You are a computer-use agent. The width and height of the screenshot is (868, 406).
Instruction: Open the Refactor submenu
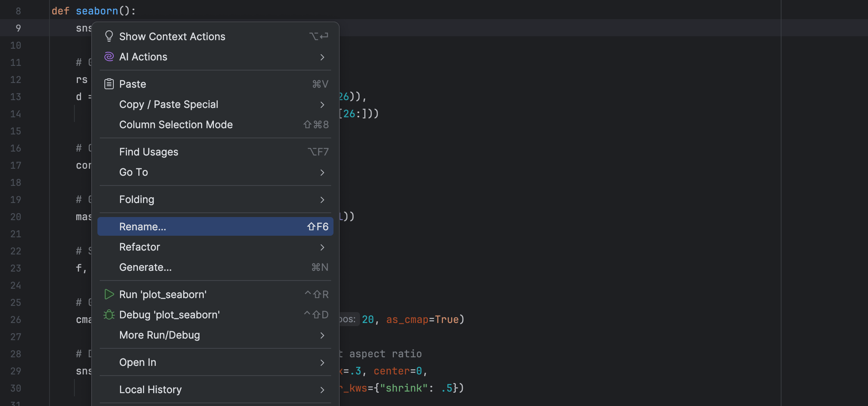point(322,247)
